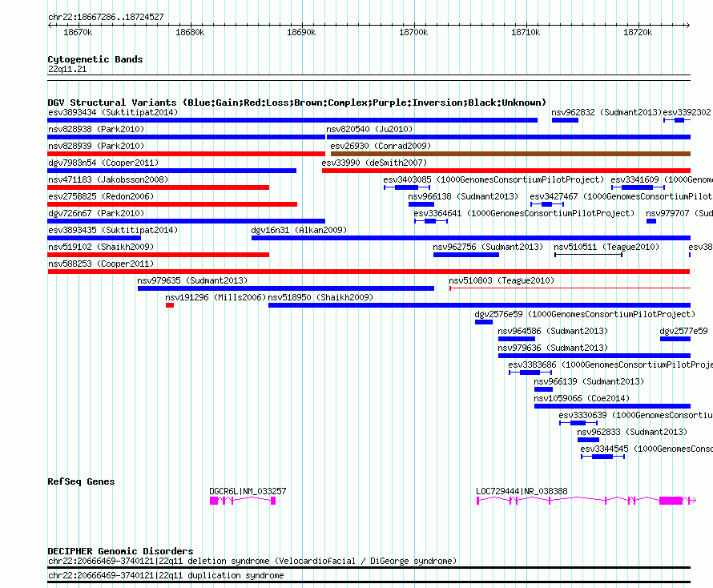
Task: Click the DECIPHER Genomic Disorders track title
Action: [x=120, y=551]
